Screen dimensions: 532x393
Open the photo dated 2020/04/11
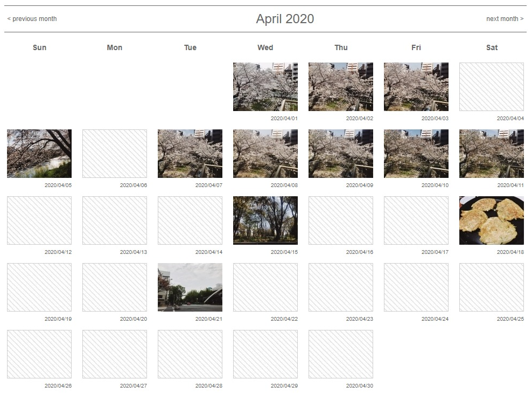tap(491, 154)
